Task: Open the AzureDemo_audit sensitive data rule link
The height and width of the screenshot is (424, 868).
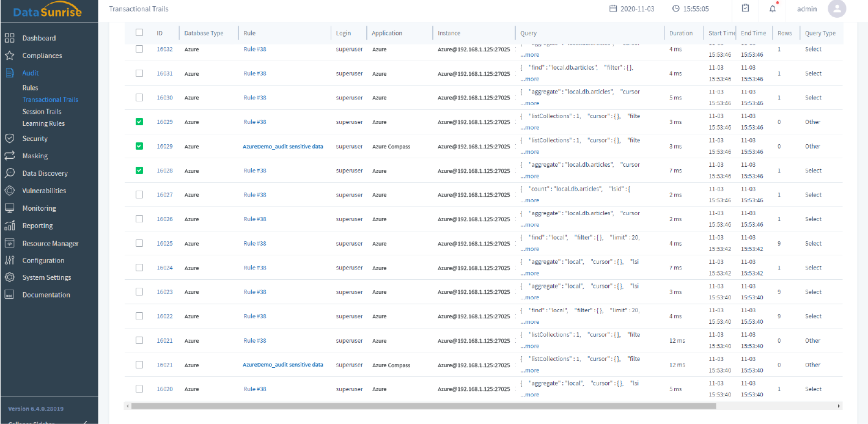Action: [283, 147]
